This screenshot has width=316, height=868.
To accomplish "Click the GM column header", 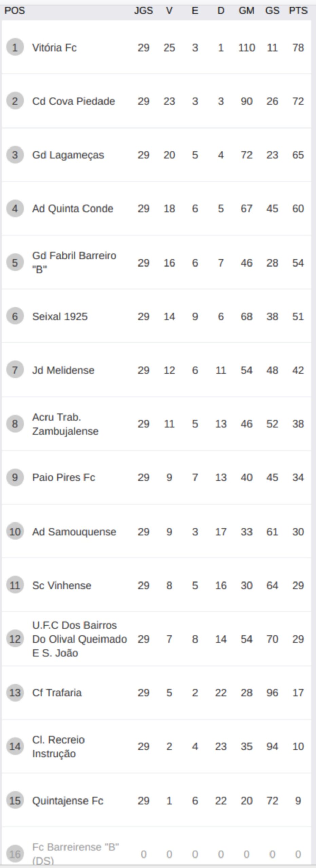I will pos(246,11).
